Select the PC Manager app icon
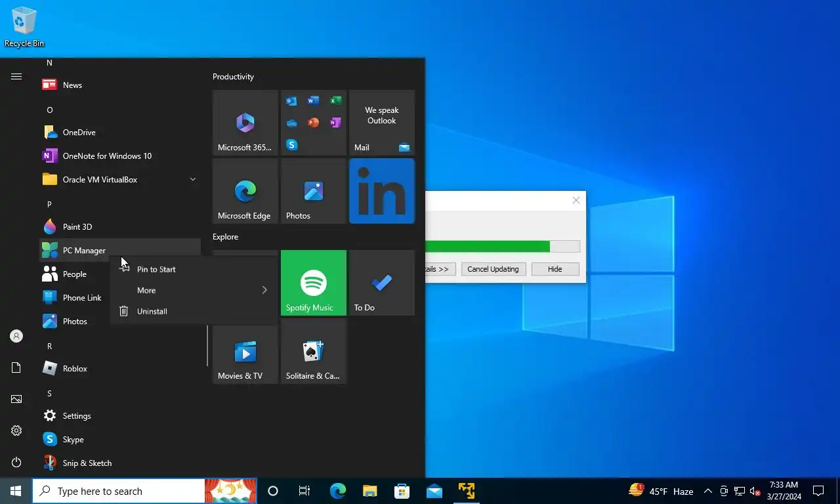This screenshot has height=504, width=840. pos(50,250)
